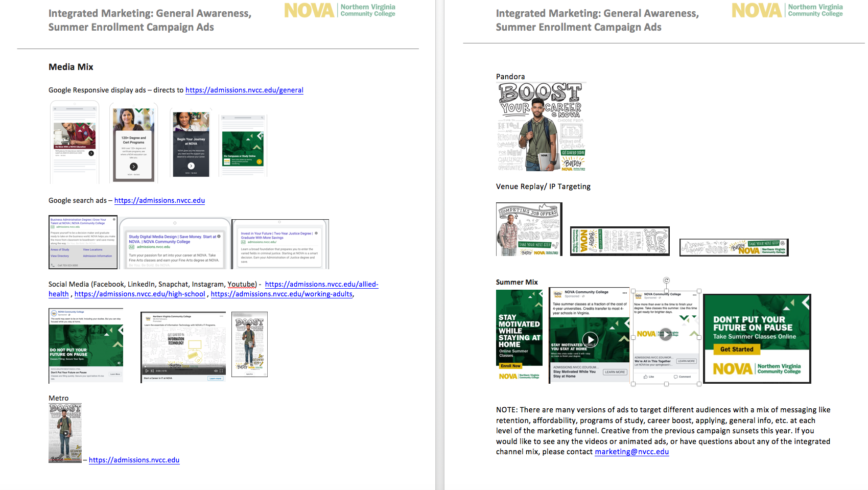
Task: Select the 'Begin Your Journey at NOVA' display ad
Action: click(191, 143)
